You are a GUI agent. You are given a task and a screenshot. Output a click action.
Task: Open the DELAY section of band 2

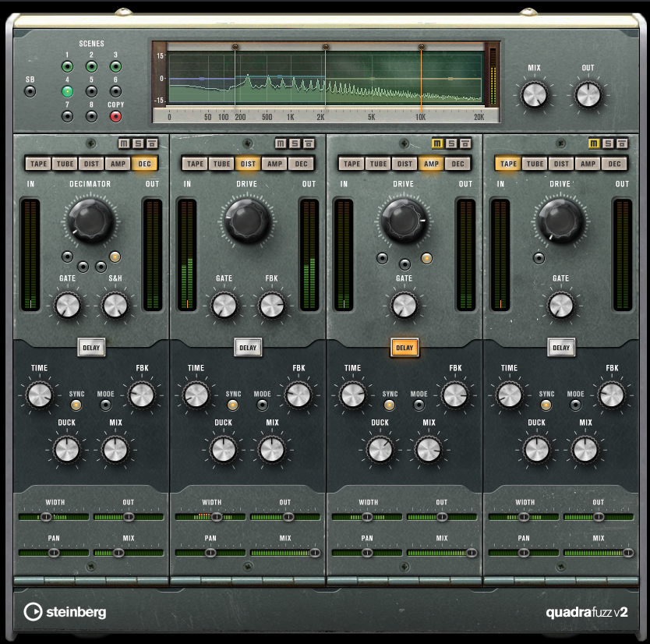click(248, 348)
